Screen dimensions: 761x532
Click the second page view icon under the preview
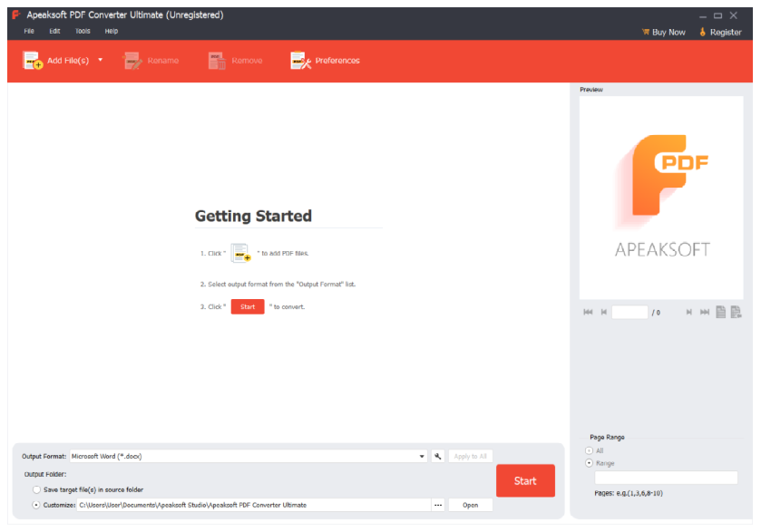pos(736,312)
